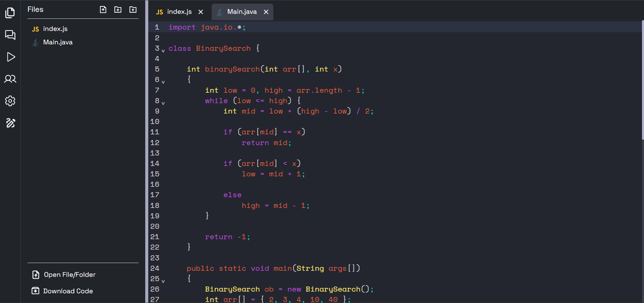Open the settings gear icon
The height and width of the screenshot is (303, 644).
click(x=10, y=101)
